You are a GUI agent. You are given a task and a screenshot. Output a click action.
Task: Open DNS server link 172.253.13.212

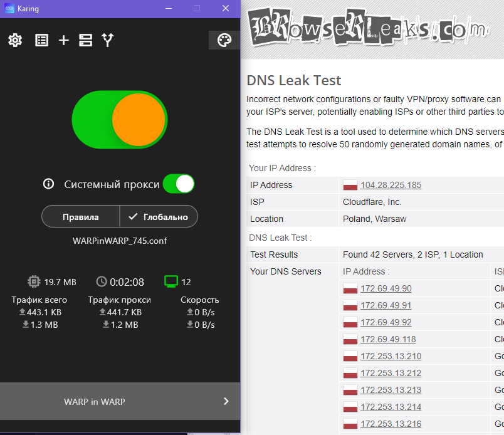[x=391, y=374]
